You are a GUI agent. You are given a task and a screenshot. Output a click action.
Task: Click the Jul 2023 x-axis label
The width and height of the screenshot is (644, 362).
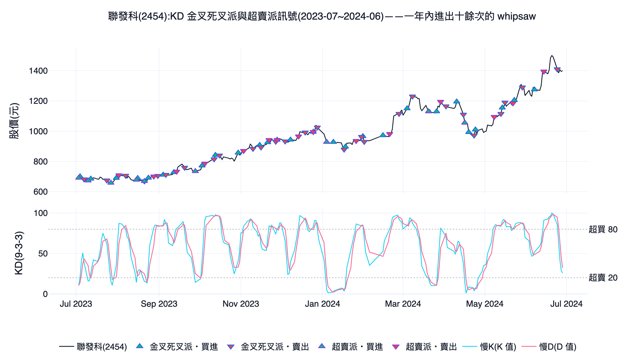pos(76,304)
